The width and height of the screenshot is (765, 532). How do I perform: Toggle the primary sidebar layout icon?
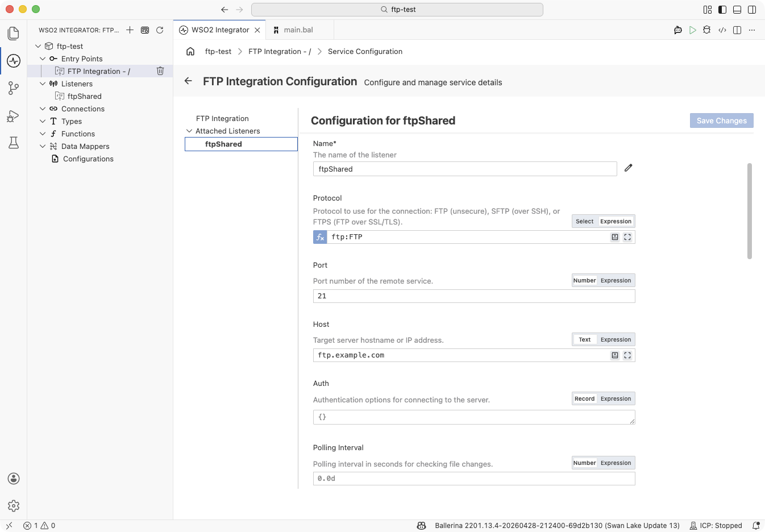pyautogui.click(x=722, y=10)
